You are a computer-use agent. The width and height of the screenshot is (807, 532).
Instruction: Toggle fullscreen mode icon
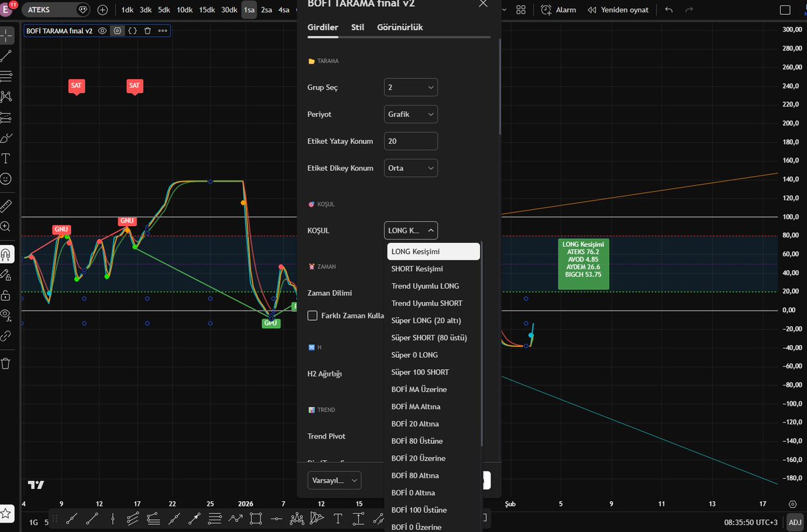point(785,10)
